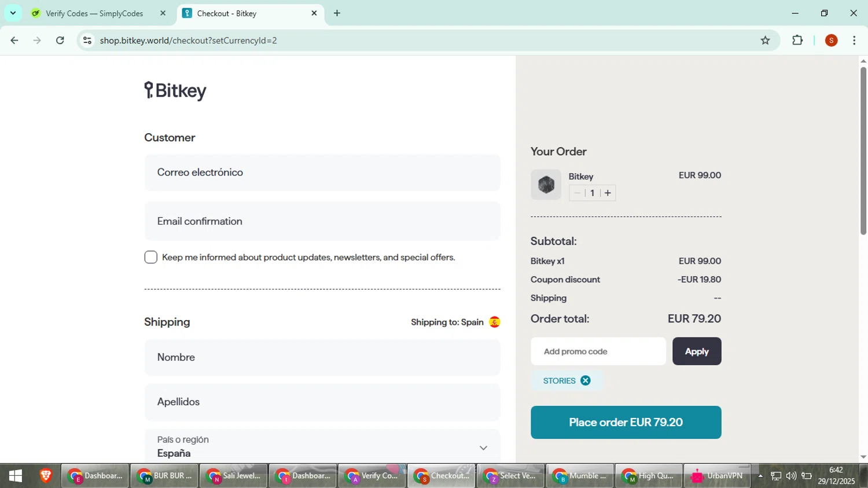Image resolution: width=868 pixels, height=488 pixels.
Task: Show hidden system tray icons
Action: 760,476
